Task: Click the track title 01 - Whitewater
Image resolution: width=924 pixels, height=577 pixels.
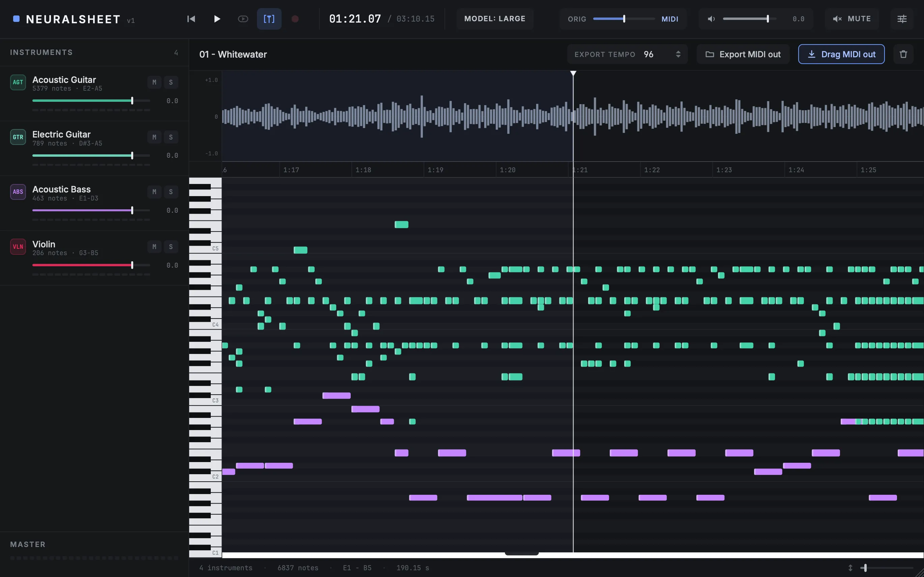Action: [x=233, y=54]
